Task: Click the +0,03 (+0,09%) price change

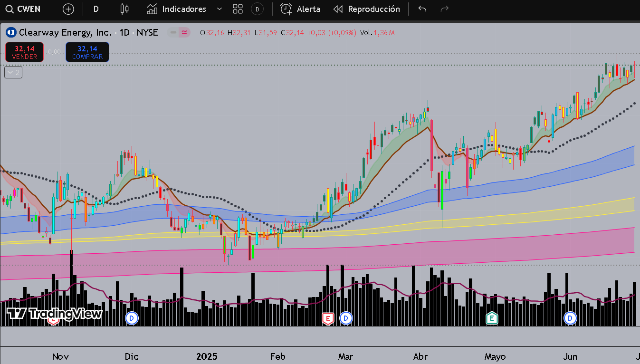Action: 332,33
